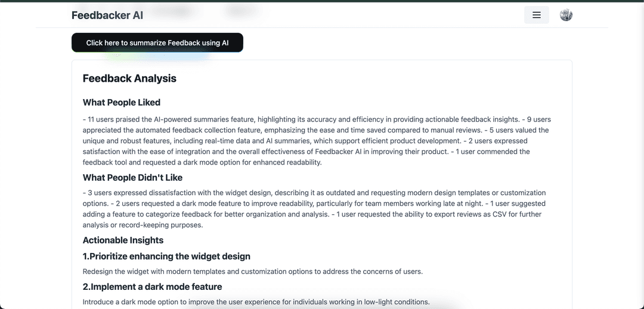
Task: Click the '3 users expressed dissatisfaction' sentence
Action: coord(314,198)
